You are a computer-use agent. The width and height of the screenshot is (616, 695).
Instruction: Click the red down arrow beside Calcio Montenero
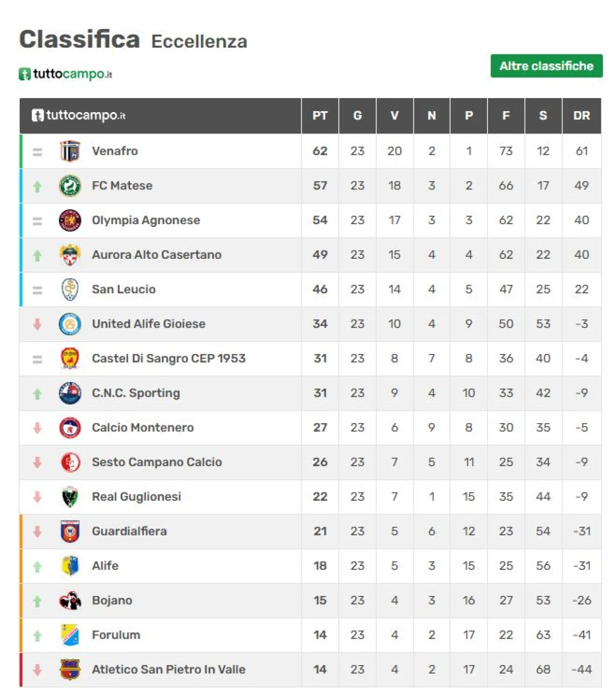click(x=38, y=428)
